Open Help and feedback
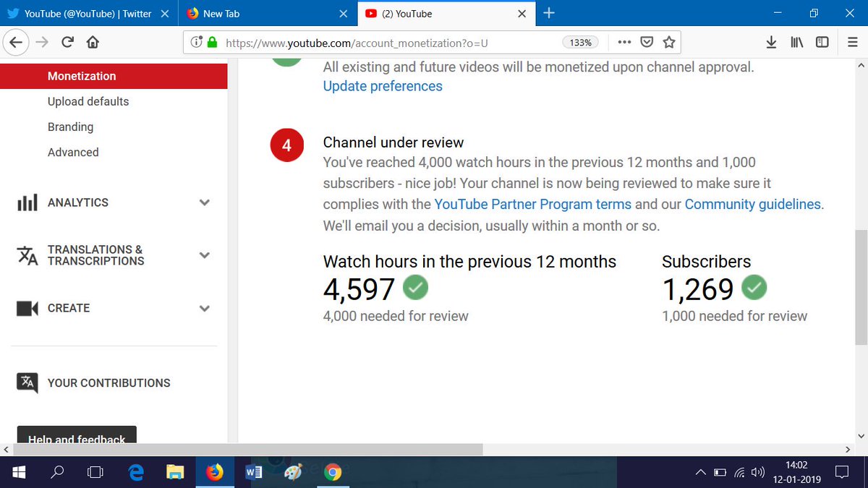The width and height of the screenshot is (868, 488). 77,436
